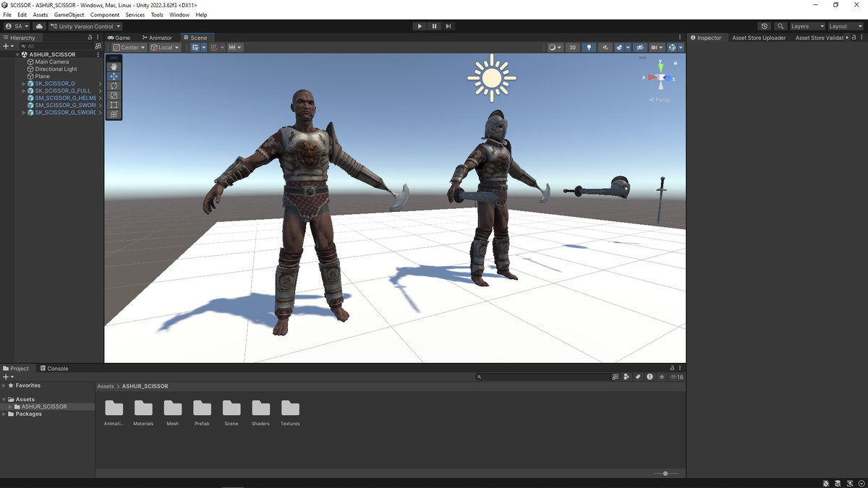
Task: Toggle scene lighting with the lightbulb button
Action: 589,48
